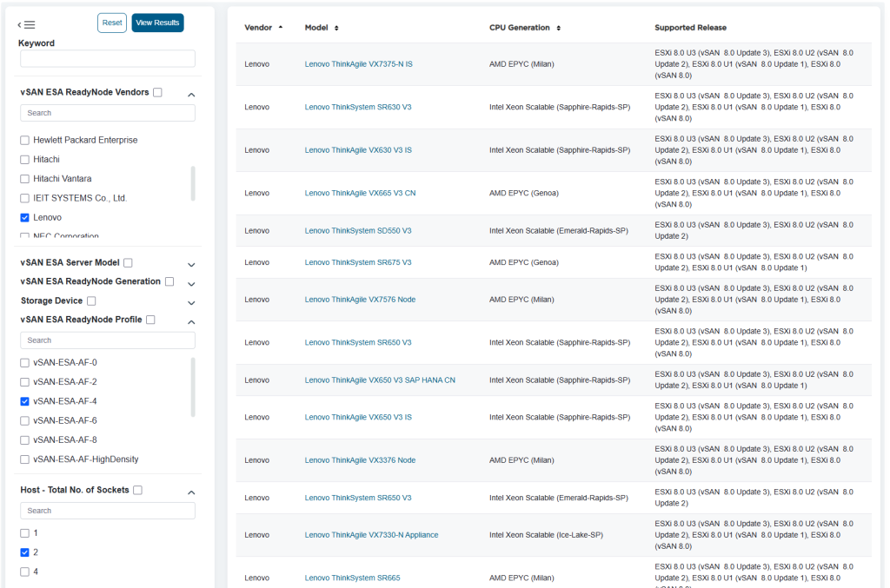Click the ReadyNode Profile list scrollbar
This screenshot has width=890, height=588.
point(193,387)
